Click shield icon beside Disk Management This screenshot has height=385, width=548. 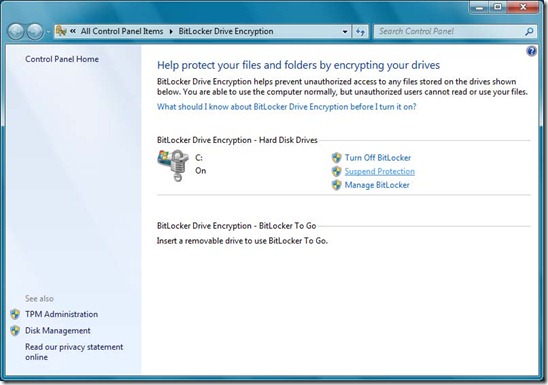[15, 330]
